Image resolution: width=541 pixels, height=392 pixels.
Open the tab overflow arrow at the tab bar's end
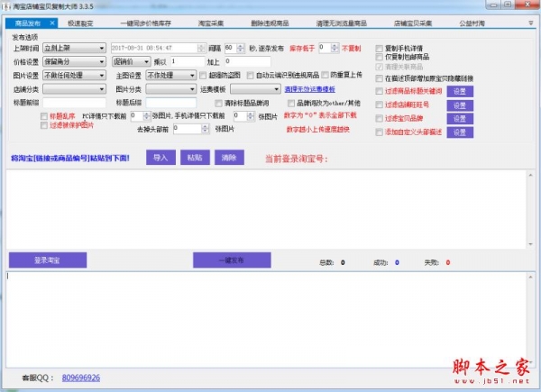click(x=531, y=23)
